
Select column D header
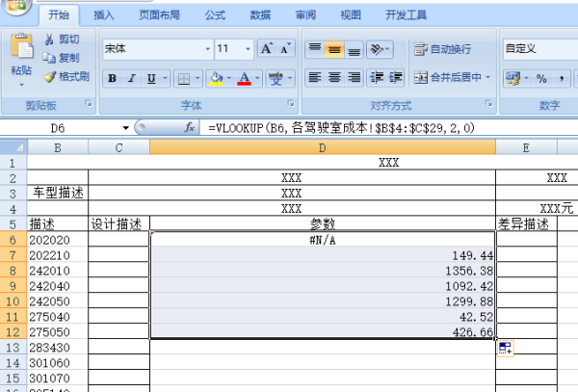322,147
